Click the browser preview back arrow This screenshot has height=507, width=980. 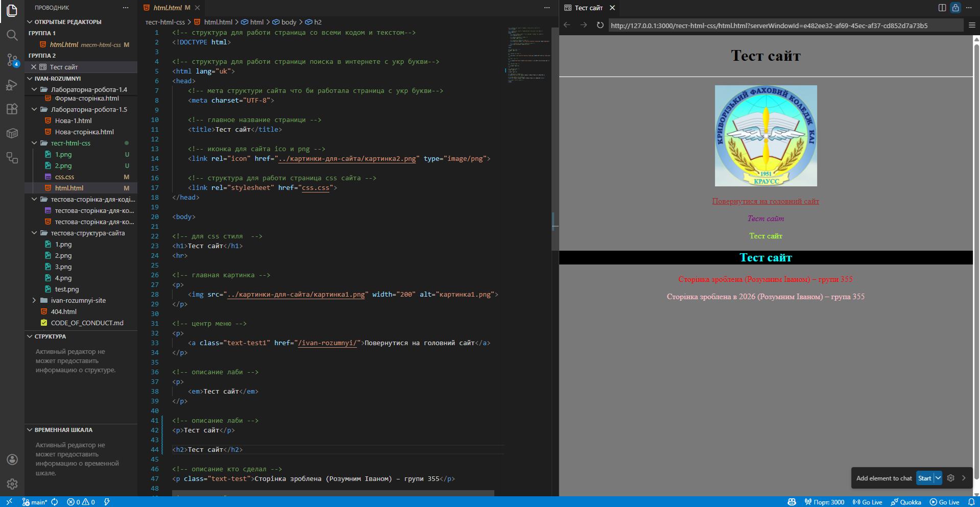[x=567, y=26]
